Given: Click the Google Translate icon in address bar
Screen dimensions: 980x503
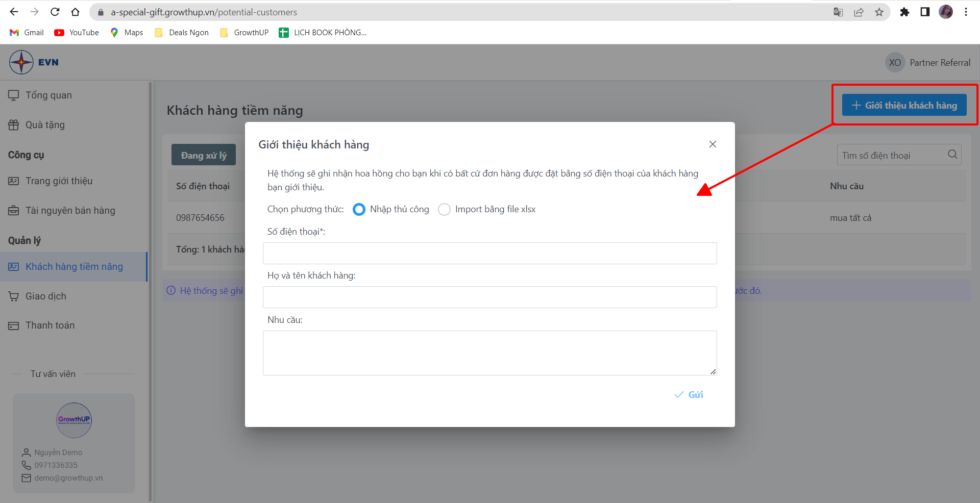Looking at the screenshot, I should click(x=838, y=12).
